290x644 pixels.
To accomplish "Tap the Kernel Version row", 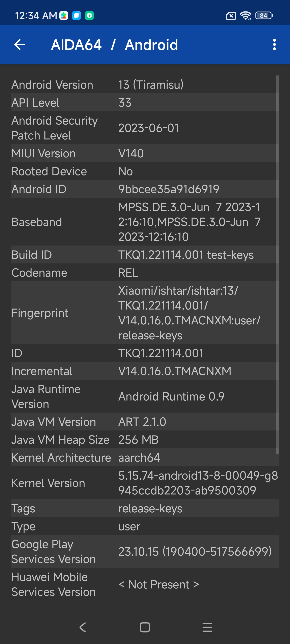I will pos(145,483).
